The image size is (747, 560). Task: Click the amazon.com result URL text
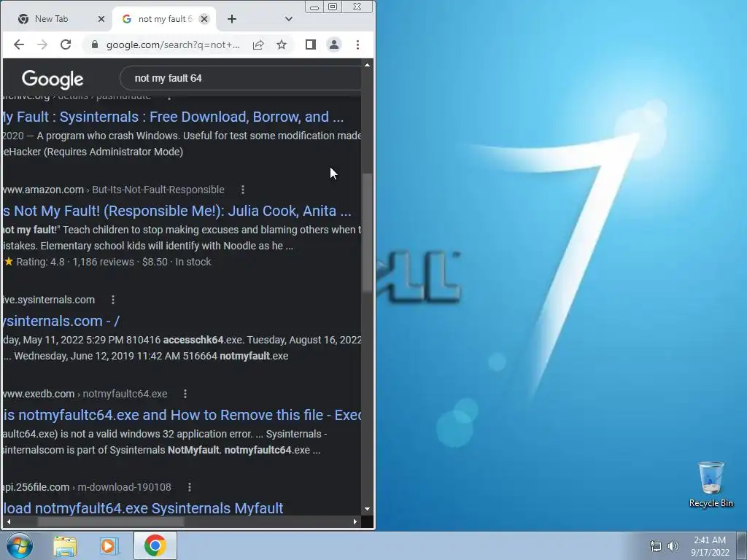tap(113, 190)
